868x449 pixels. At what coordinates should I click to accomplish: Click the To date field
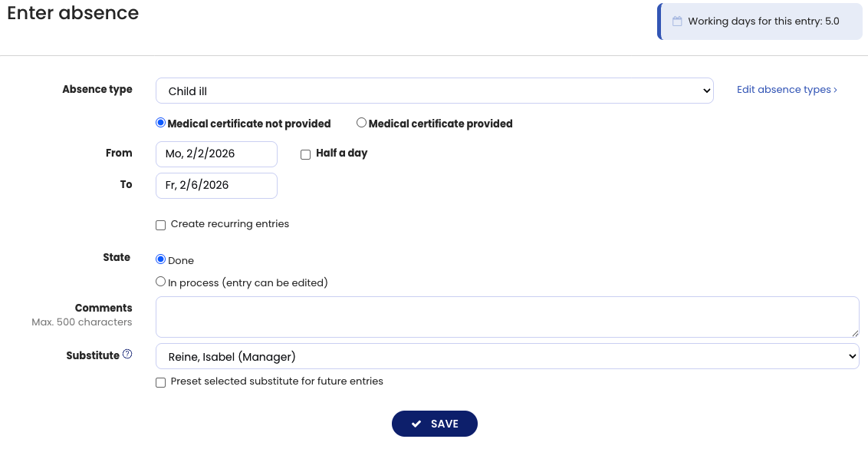[216, 185]
